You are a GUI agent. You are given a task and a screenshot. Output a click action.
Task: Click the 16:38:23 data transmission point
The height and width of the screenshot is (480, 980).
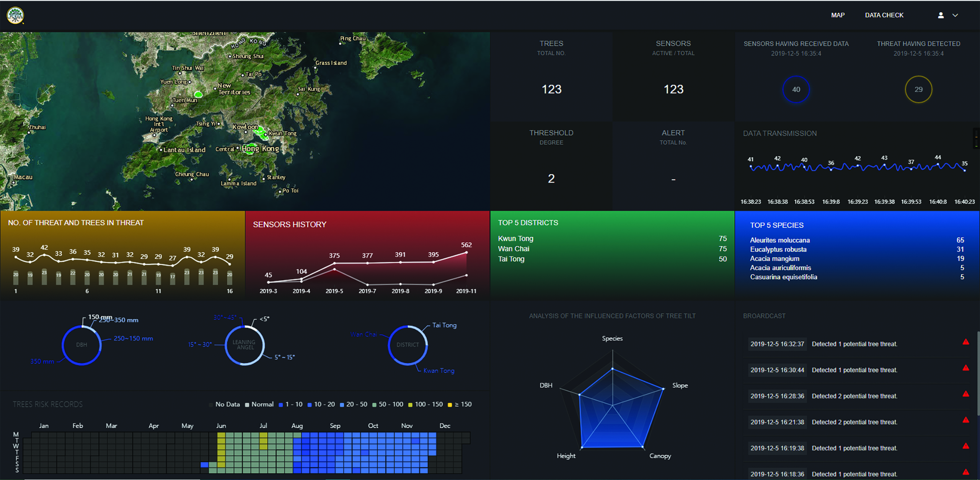[751, 167]
